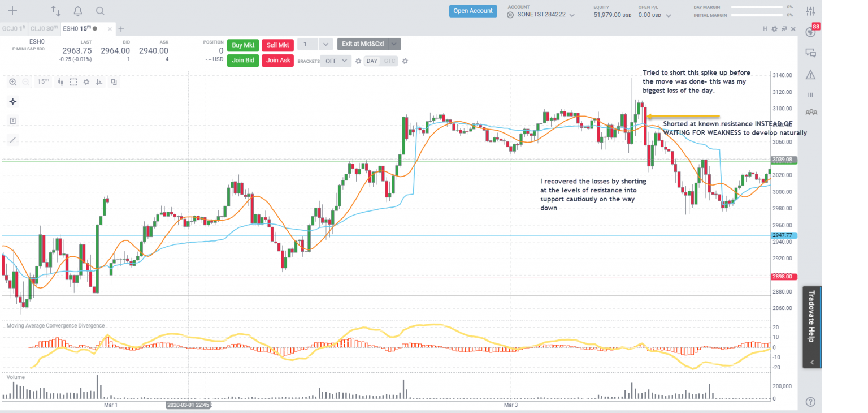Image resolution: width=868 pixels, height=413 pixels.
Task: Open the news globe with 88 badge
Action: click(810, 32)
